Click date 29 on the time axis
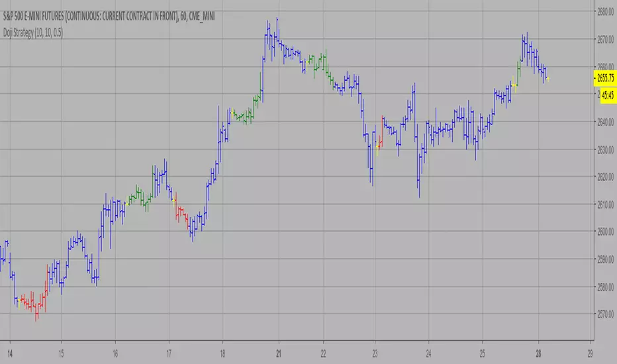 click(x=590, y=354)
